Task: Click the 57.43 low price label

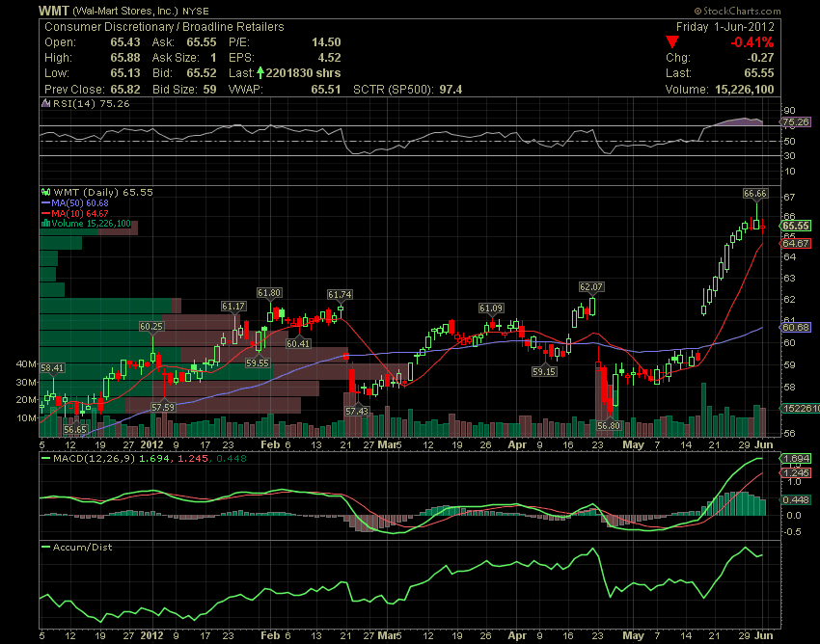Action: [x=357, y=411]
